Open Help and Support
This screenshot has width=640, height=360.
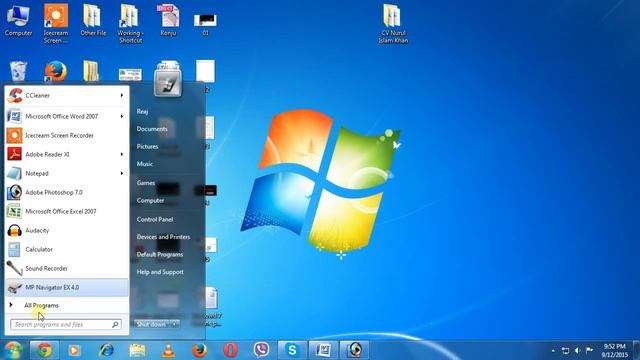tap(160, 272)
